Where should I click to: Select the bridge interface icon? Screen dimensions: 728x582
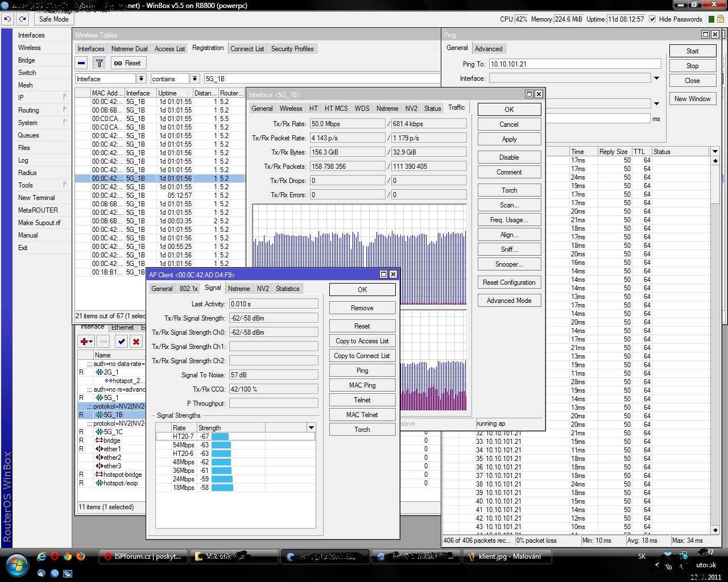click(x=99, y=440)
